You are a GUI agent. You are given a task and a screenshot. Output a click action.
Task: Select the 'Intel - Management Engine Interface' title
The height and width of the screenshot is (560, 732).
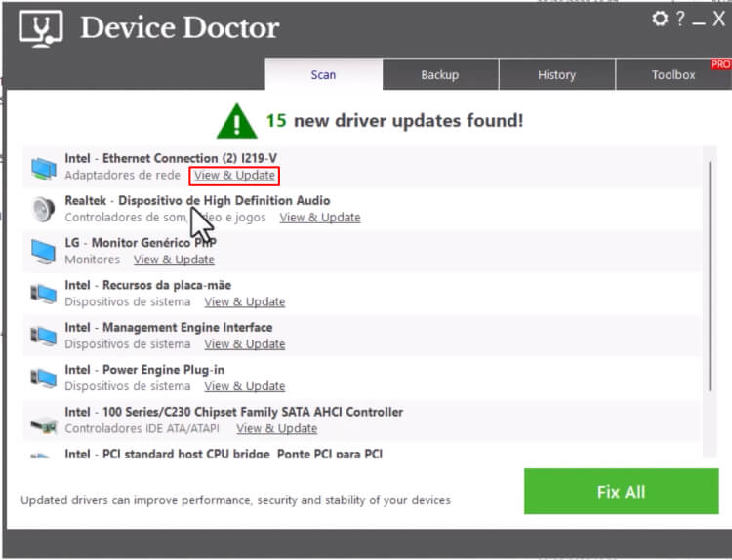(169, 327)
